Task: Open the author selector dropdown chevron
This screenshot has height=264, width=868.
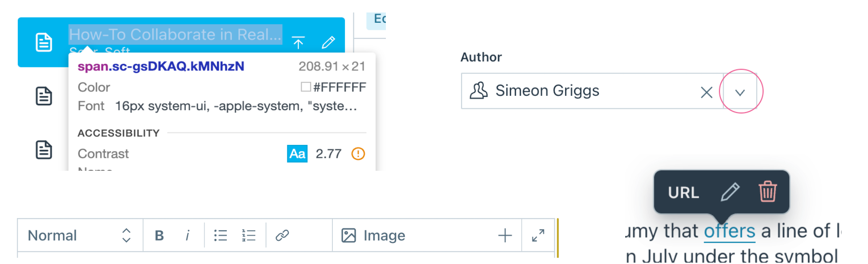Action: (740, 92)
